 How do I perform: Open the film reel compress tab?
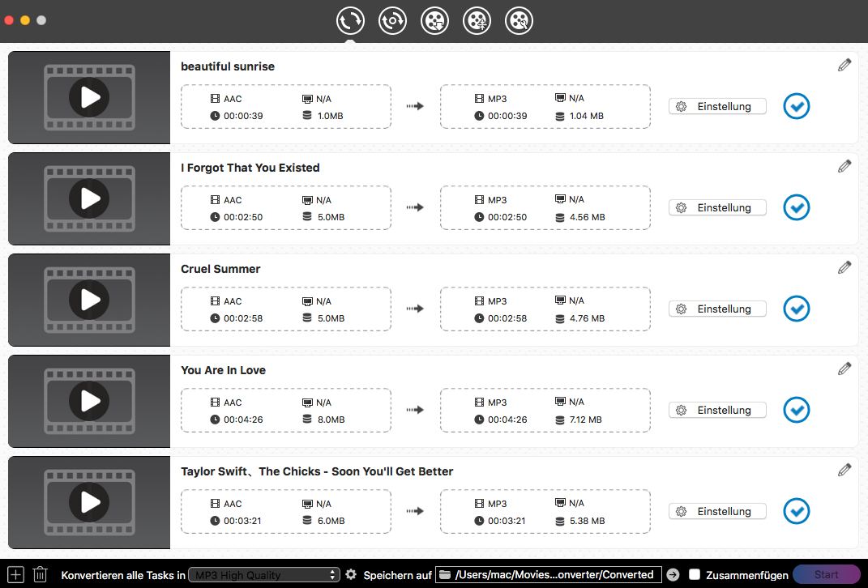click(477, 21)
